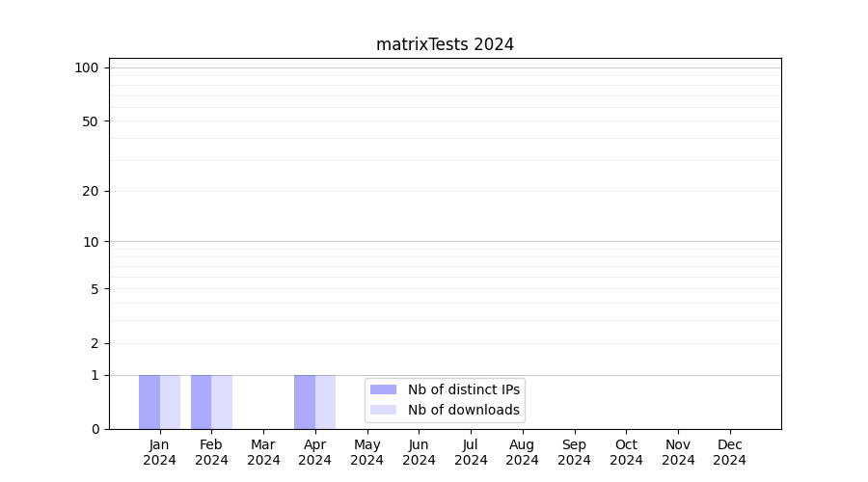Click the April distinct IPs bar

[x=305, y=402]
